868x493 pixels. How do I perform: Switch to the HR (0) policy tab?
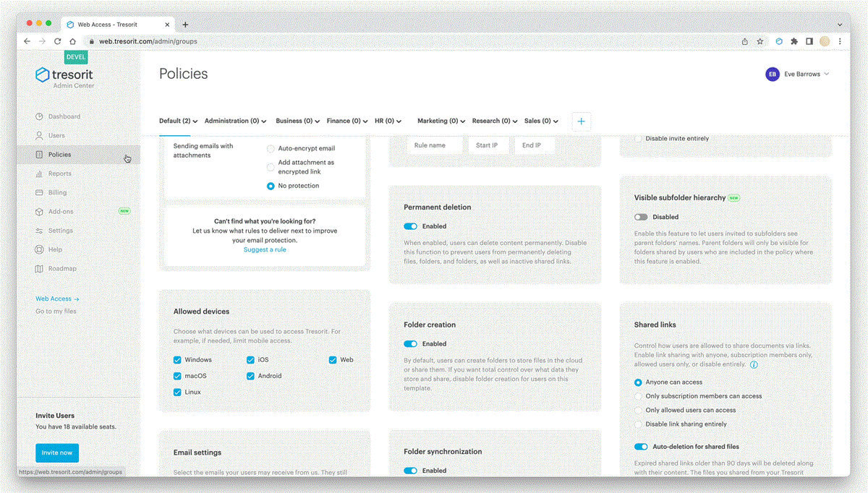click(x=388, y=121)
